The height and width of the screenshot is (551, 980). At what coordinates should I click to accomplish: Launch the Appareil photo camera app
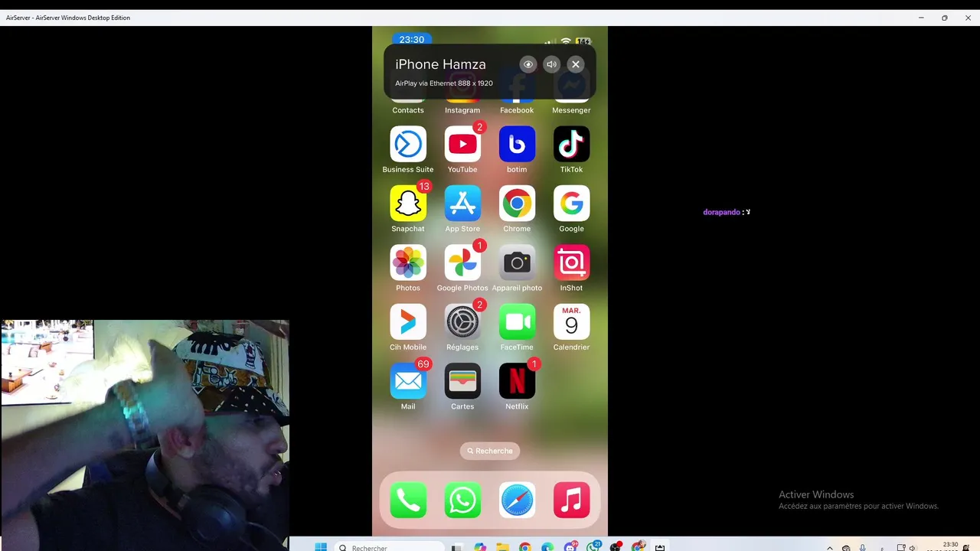[517, 263]
